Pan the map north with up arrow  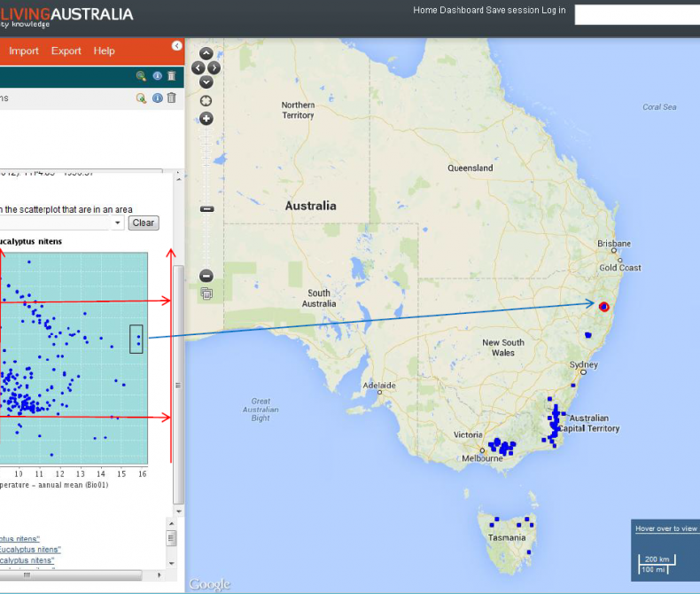(x=206, y=53)
